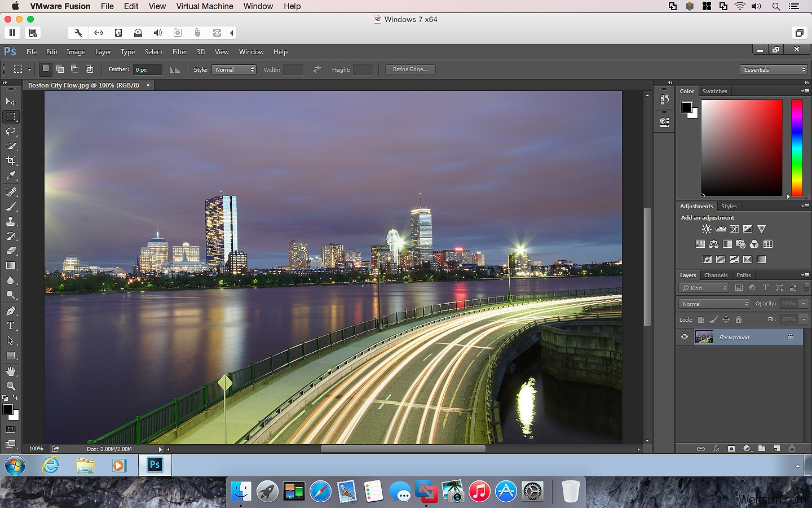Expand the layer blend mode dropdown

714,304
